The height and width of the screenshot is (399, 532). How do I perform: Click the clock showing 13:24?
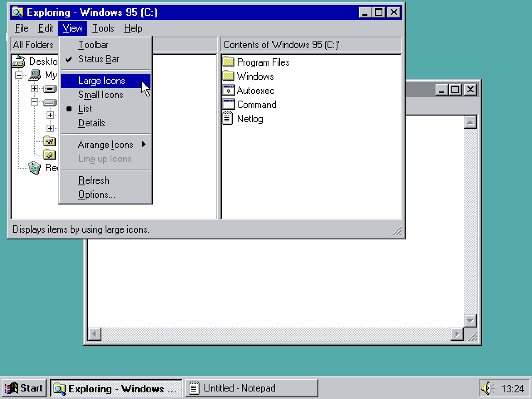(512, 389)
